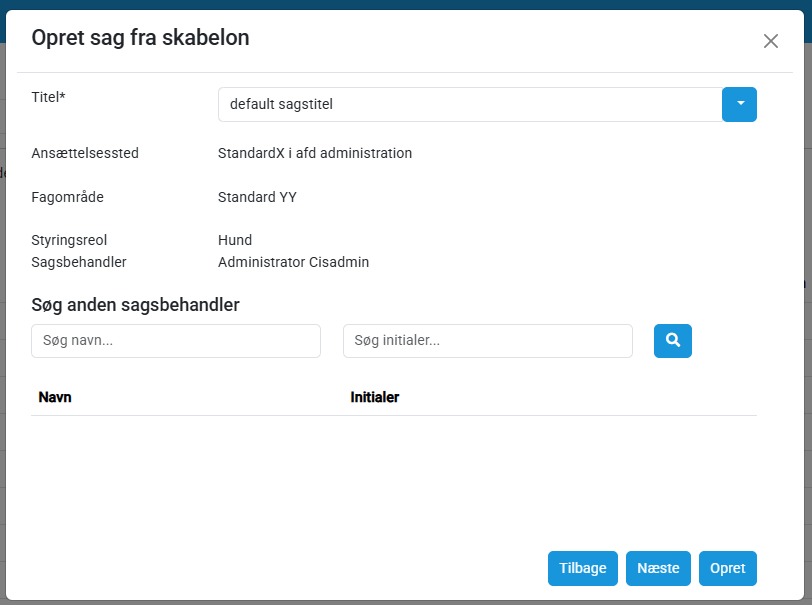
Task: Expand the Titel dropdown arrow
Action: [x=739, y=104]
